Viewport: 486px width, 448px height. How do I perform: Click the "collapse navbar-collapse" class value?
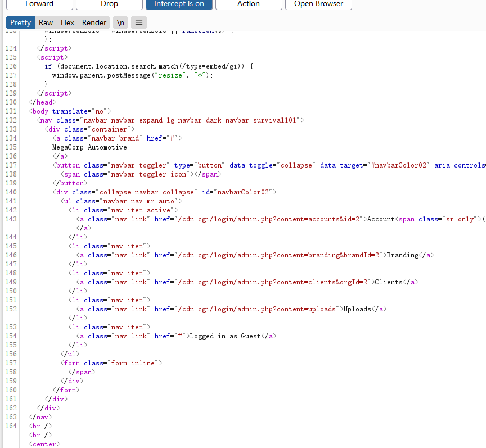tap(147, 192)
